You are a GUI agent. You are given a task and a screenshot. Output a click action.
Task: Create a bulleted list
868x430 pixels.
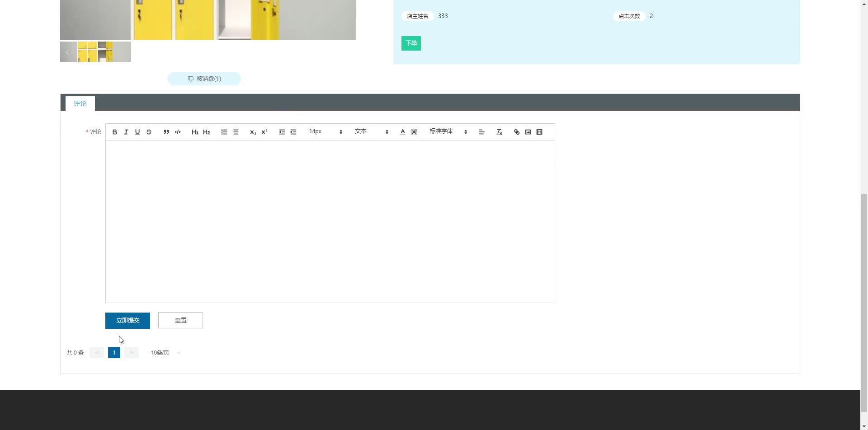pos(236,132)
